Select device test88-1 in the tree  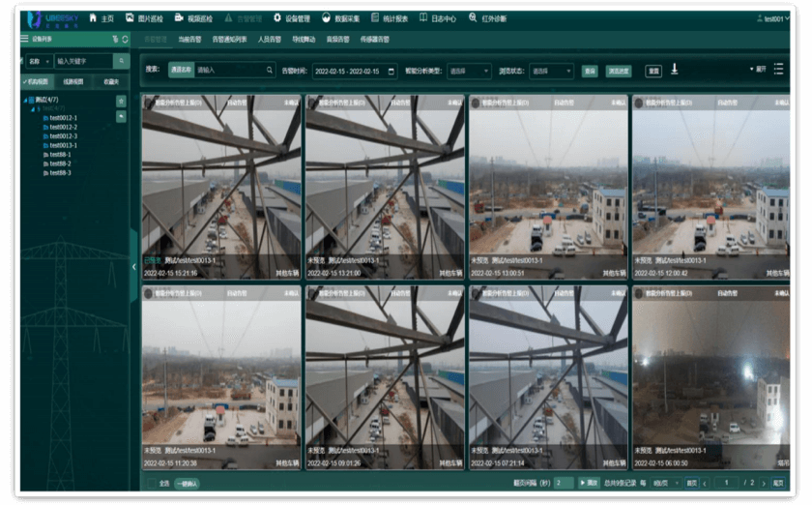coord(57,155)
